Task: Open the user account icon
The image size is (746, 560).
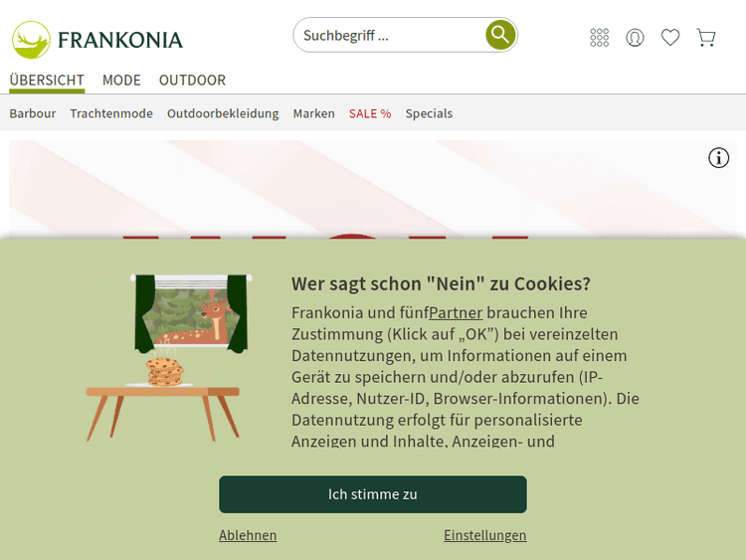Action: (x=635, y=37)
